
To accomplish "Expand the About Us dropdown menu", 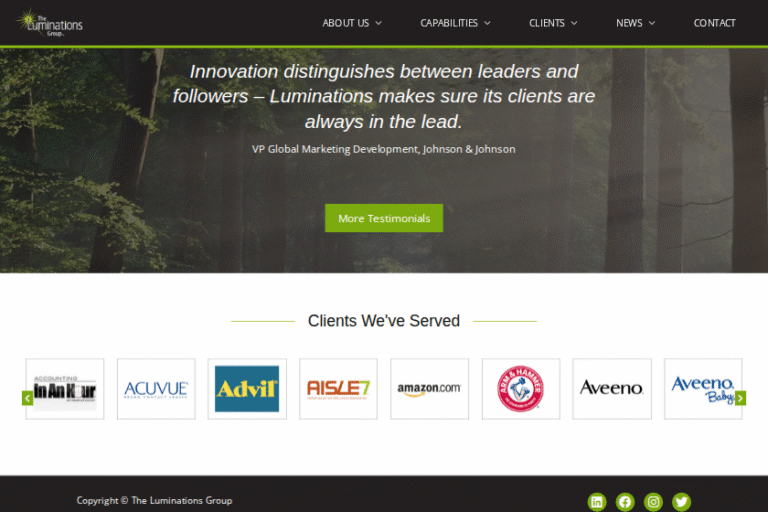I will (x=352, y=23).
